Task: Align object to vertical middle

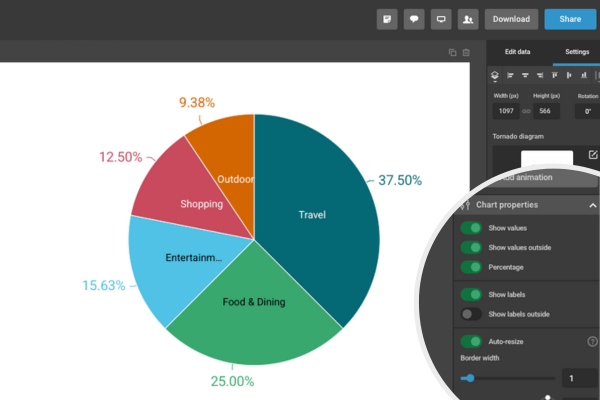Action: tap(569, 75)
